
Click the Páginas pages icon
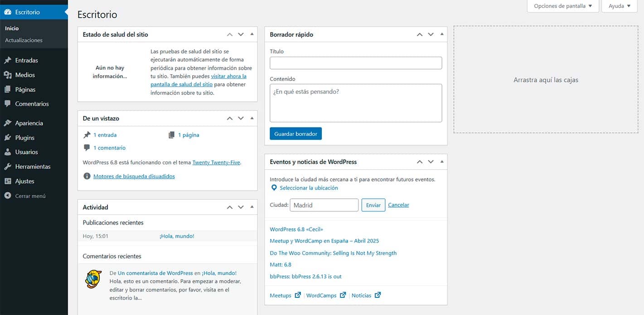pos(8,90)
